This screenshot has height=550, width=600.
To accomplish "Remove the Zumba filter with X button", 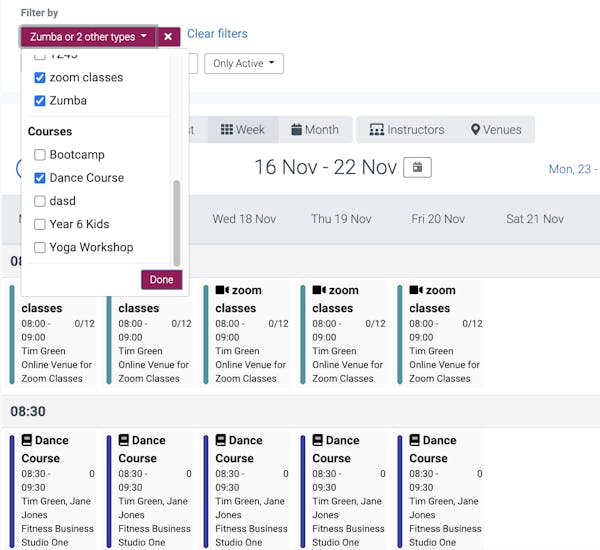I will point(168,37).
